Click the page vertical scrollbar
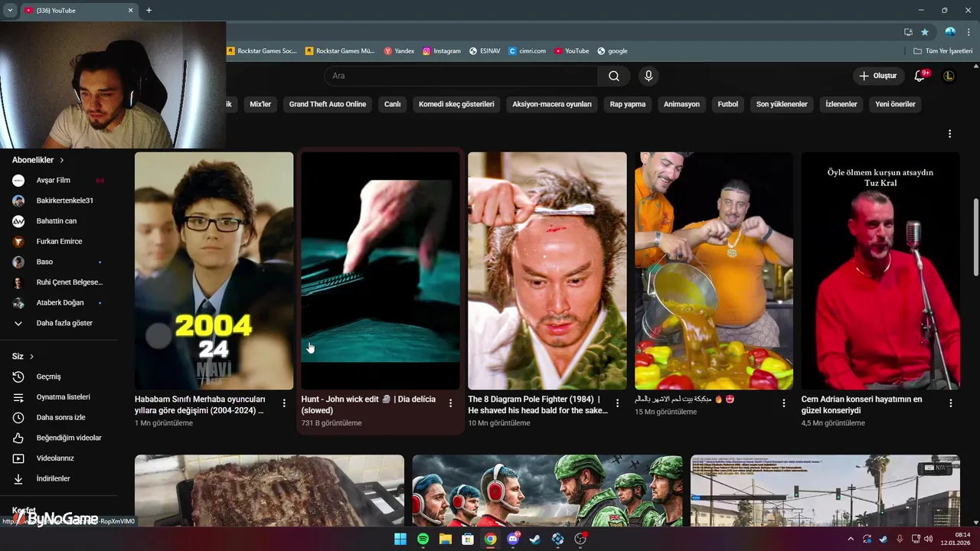Screen dimensions: 980x551 pyautogui.click(x=975, y=237)
